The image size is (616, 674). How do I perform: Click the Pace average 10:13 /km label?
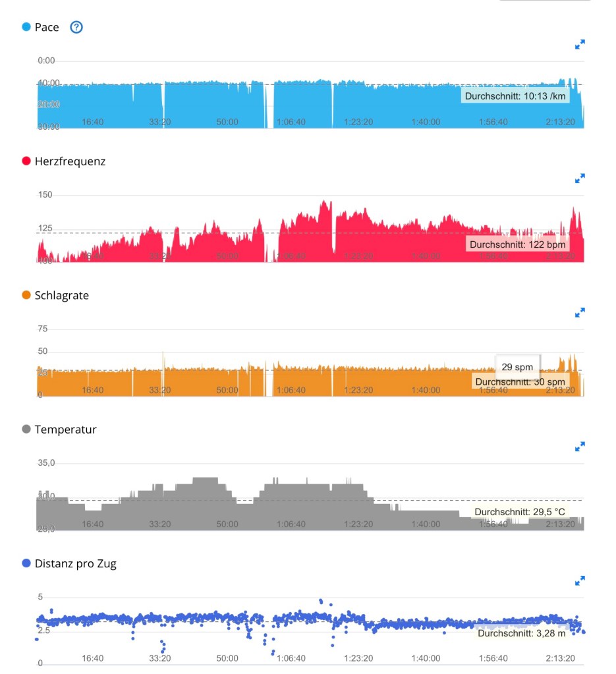pos(515,96)
